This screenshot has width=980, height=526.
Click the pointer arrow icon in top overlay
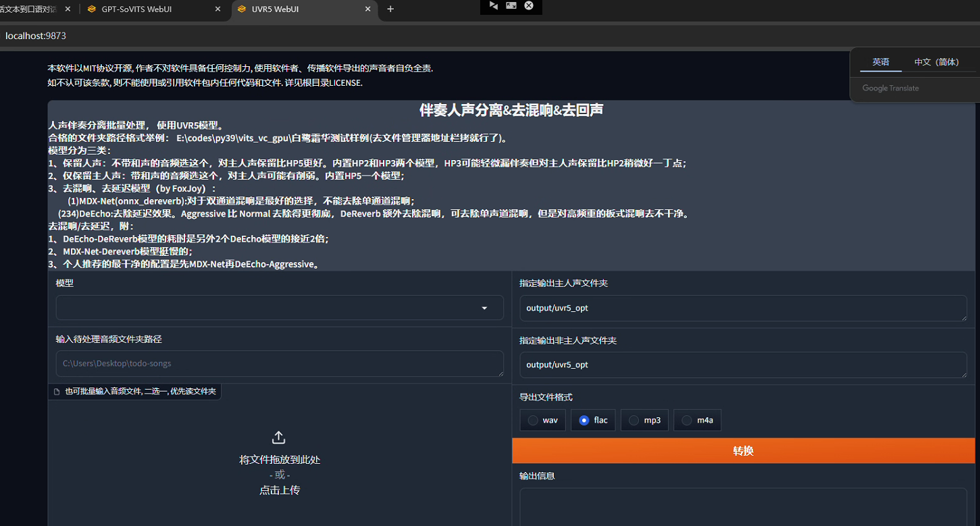(x=494, y=5)
